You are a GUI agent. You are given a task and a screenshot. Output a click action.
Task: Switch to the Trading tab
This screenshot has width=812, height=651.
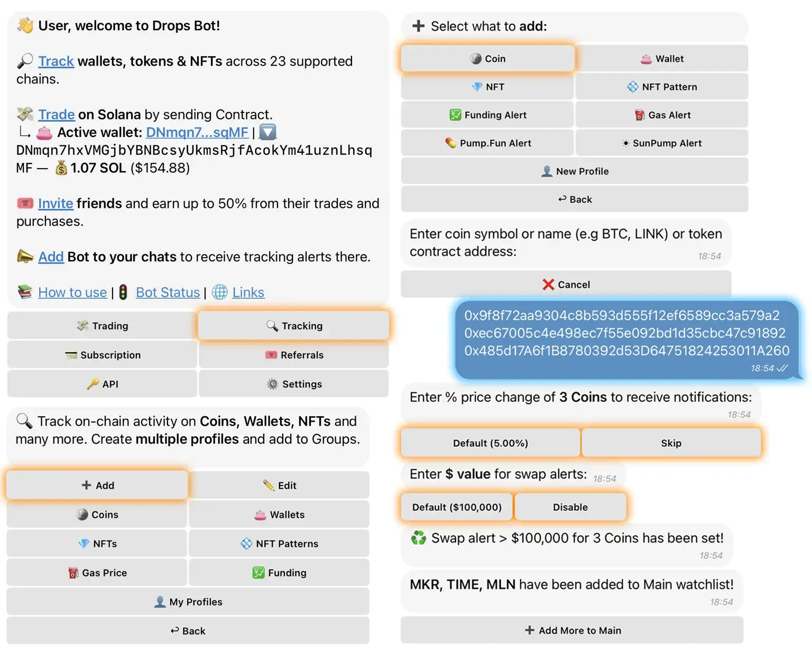coord(102,326)
